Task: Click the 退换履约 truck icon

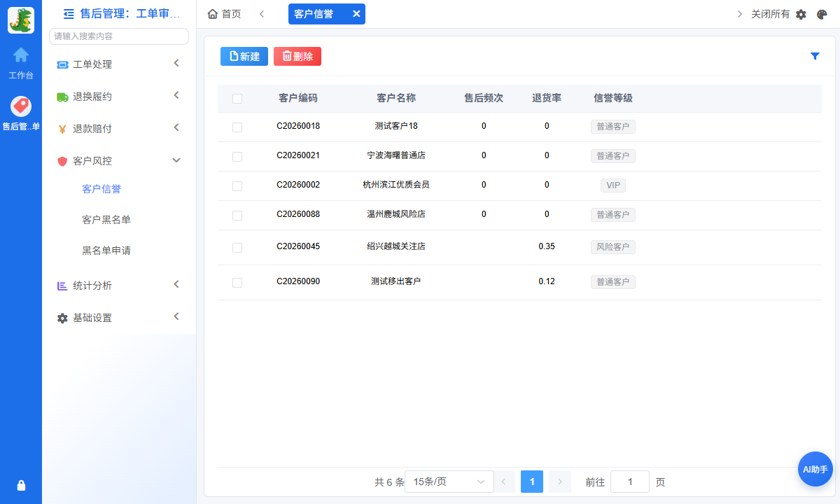Action: (x=62, y=97)
